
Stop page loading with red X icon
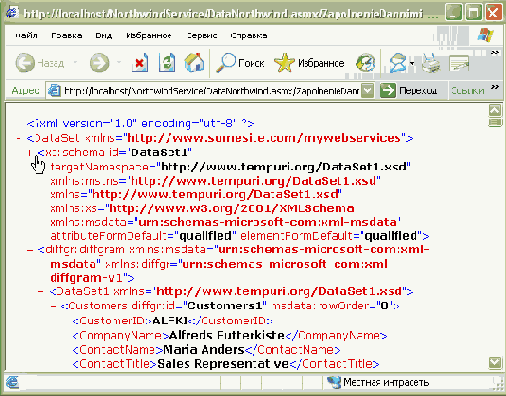(x=140, y=62)
